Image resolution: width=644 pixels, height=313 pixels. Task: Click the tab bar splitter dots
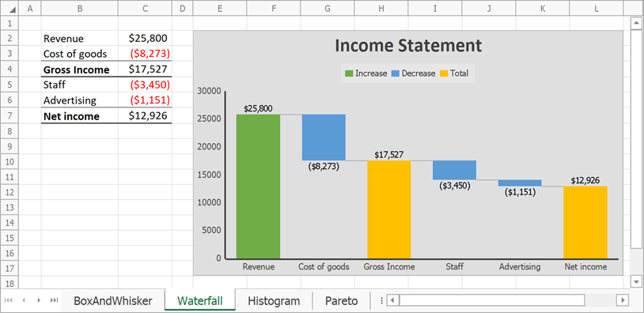tap(381, 300)
